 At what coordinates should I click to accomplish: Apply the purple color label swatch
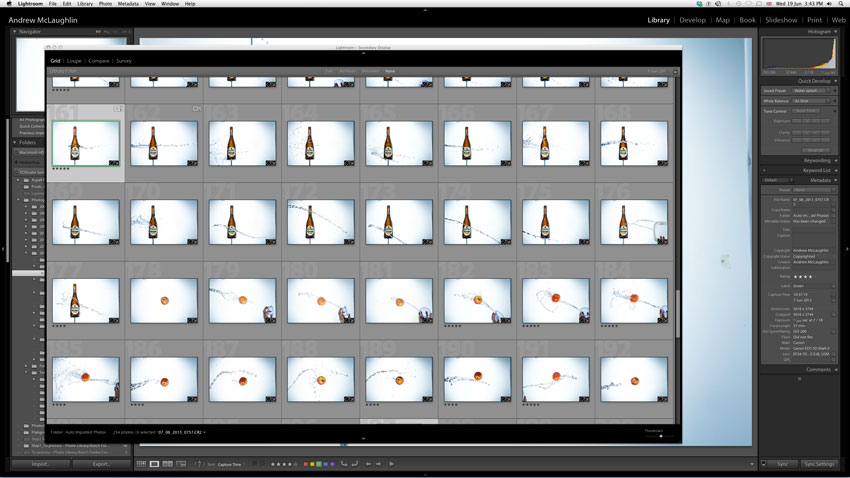[332, 464]
